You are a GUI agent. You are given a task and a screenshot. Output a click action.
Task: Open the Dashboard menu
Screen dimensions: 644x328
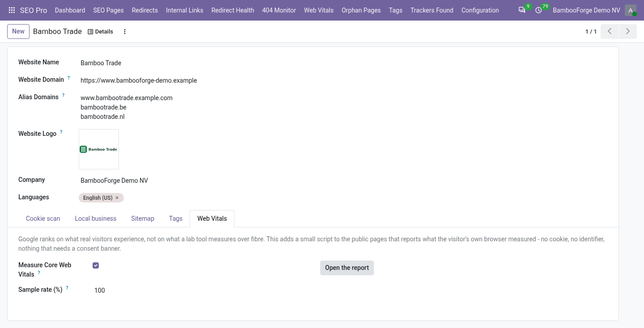[70, 10]
